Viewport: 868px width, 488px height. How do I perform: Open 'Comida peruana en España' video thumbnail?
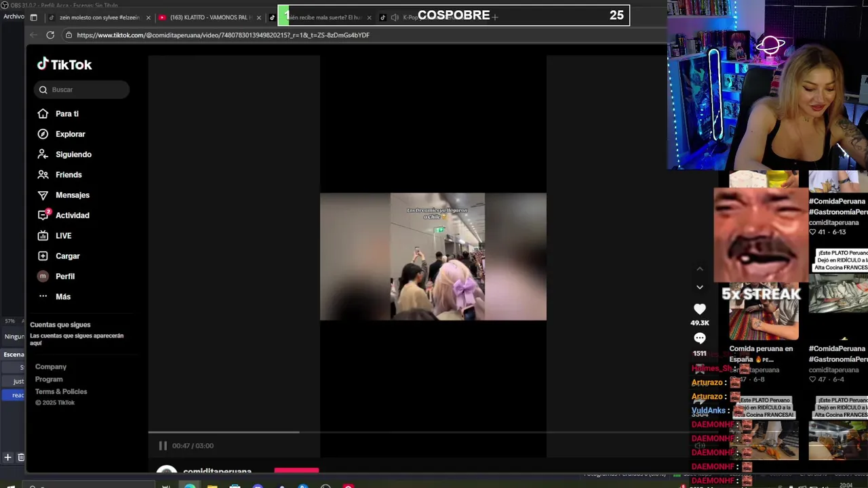(x=764, y=312)
